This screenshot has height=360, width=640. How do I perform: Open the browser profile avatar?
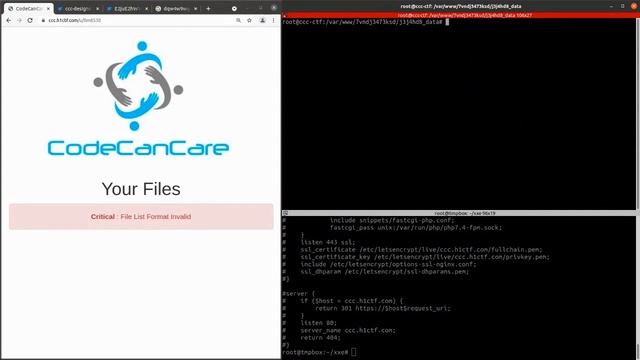coord(262,20)
